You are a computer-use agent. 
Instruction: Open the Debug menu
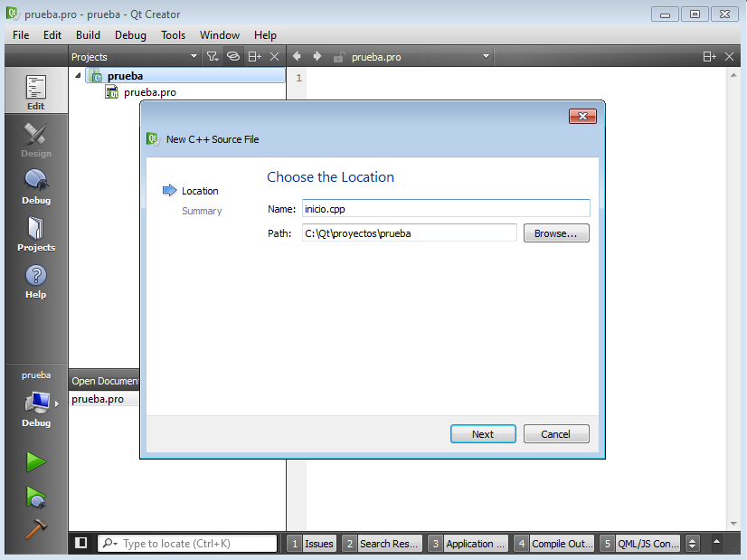point(130,35)
